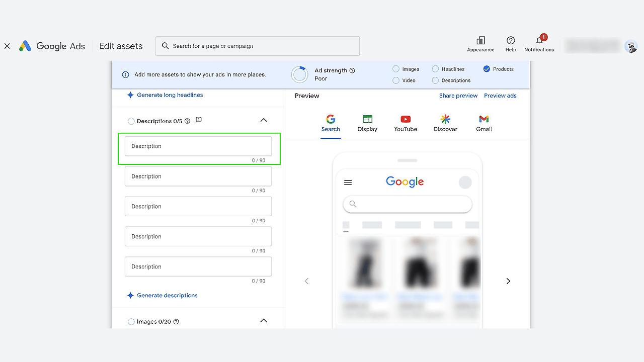Open the user account avatar

click(631, 46)
